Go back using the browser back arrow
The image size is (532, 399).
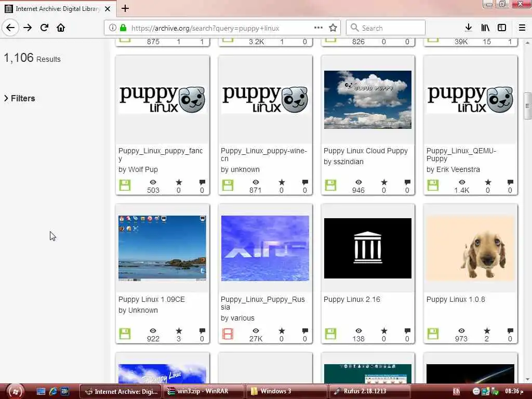pyautogui.click(x=10, y=28)
